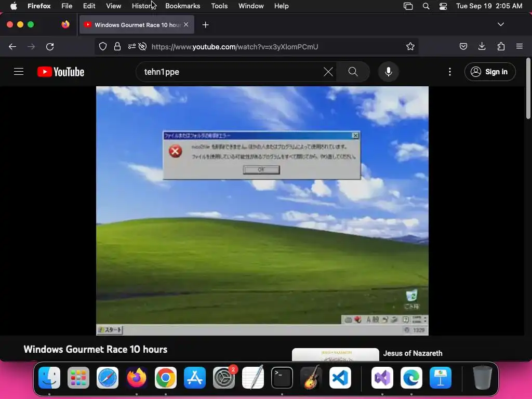Screen dimensions: 532x399
Task: Open the Firefox downloads panel
Action: click(x=482, y=46)
